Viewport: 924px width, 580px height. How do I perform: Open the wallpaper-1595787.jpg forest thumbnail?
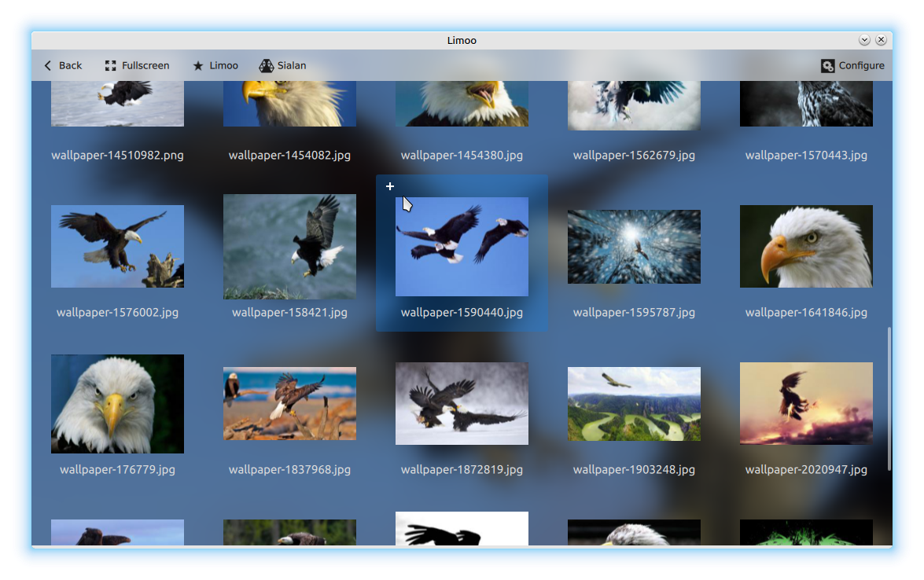634,246
